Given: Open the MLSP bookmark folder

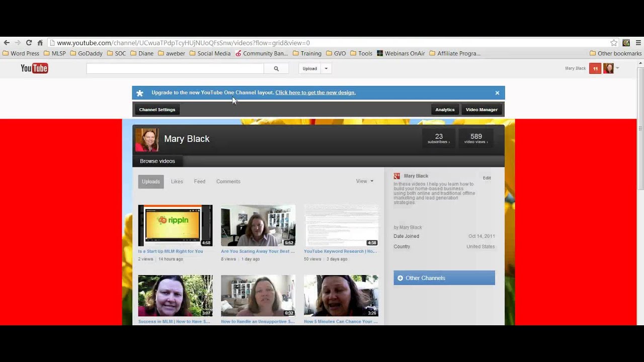Looking at the screenshot, I should pyautogui.click(x=55, y=53).
